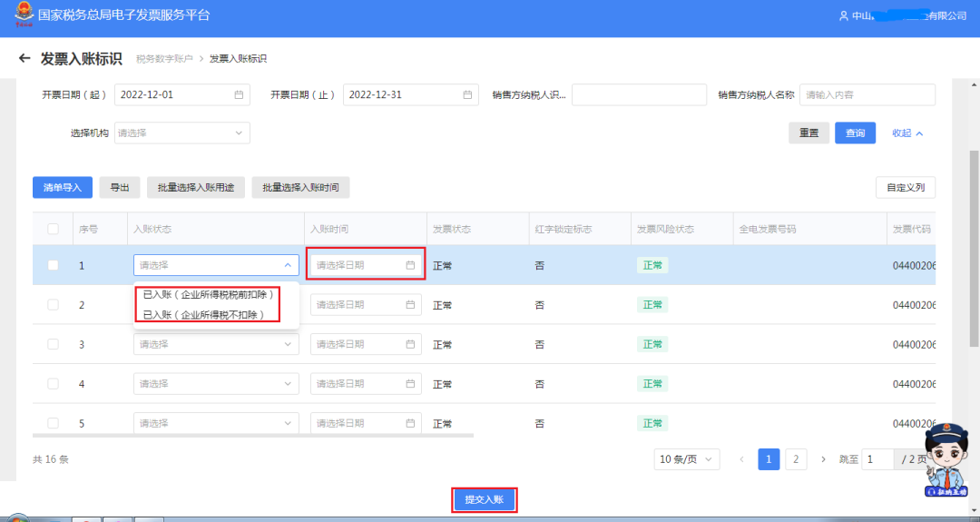The height and width of the screenshot is (522, 980).
Task: Click the 提交入账 button
Action: click(x=485, y=499)
